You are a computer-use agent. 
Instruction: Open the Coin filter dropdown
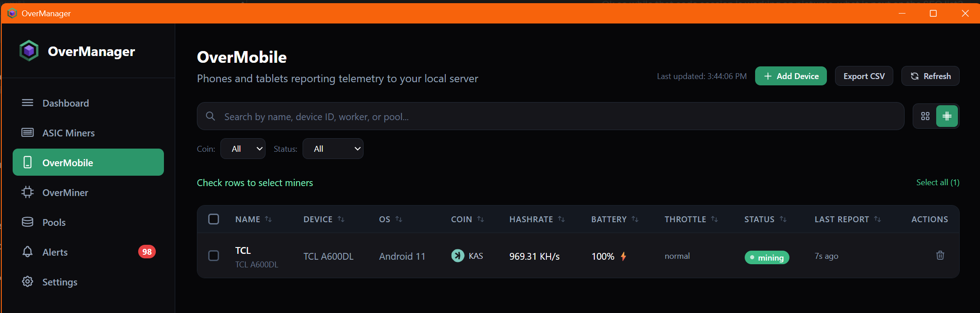tap(243, 149)
